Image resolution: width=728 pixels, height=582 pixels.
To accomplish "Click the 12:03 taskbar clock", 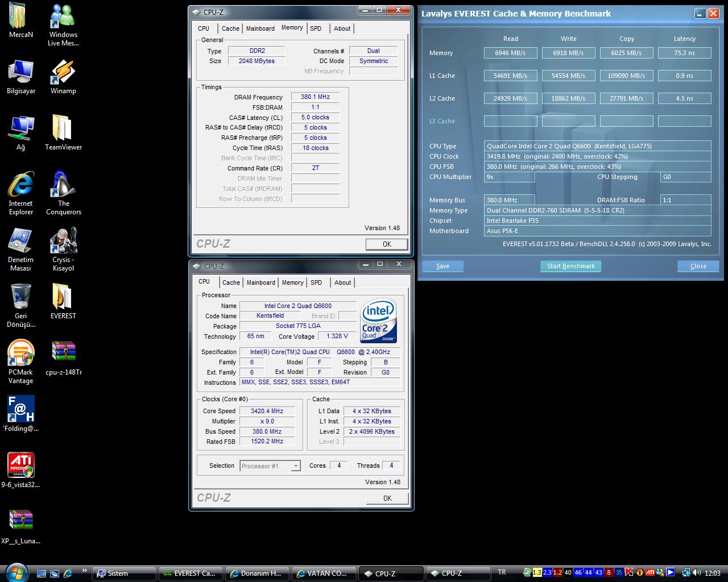I will (712, 573).
